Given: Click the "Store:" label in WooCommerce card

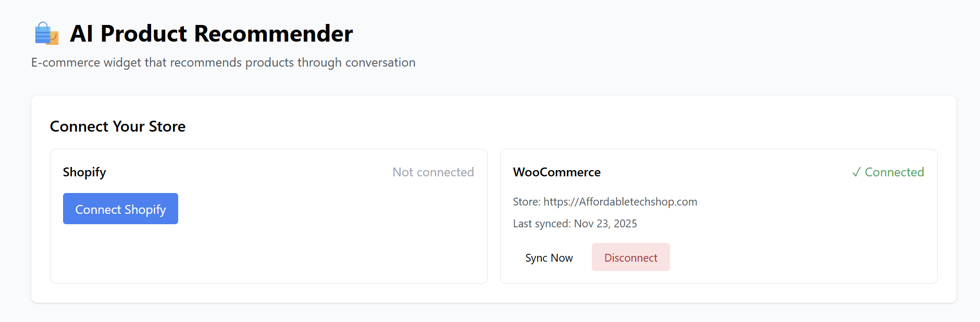Looking at the screenshot, I should (526, 202).
